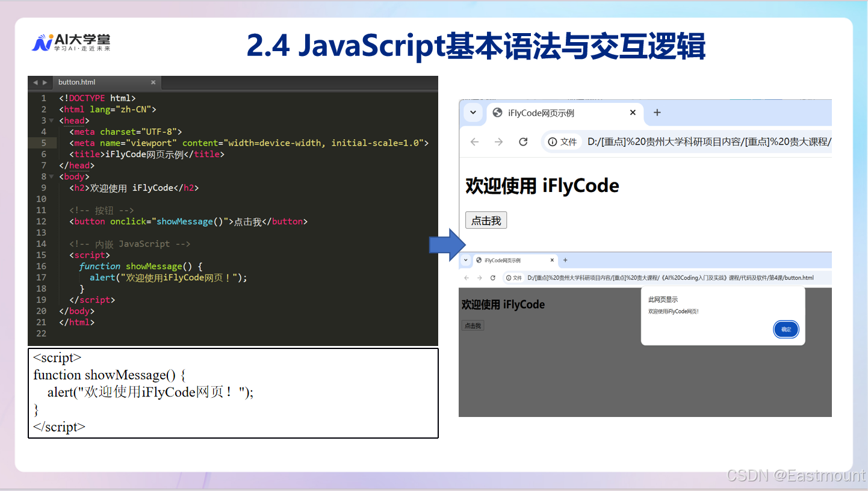Go forward in the browser showing alert
Screen dimensions: 868x491
pyautogui.click(x=479, y=278)
